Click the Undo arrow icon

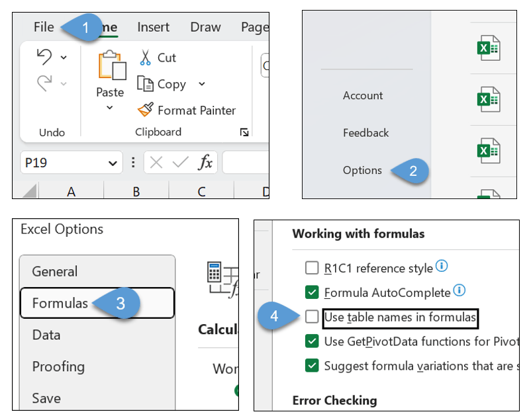(45, 58)
